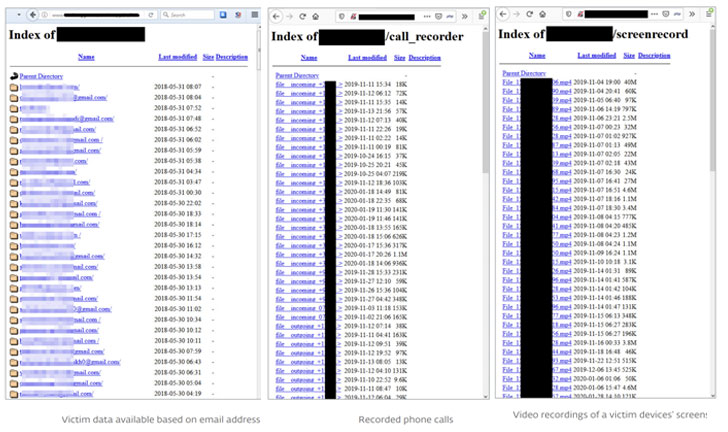The image size is (728, 432).
Task: Open mp4 file dated 2019-12-06 13:45
Action: 537,370
